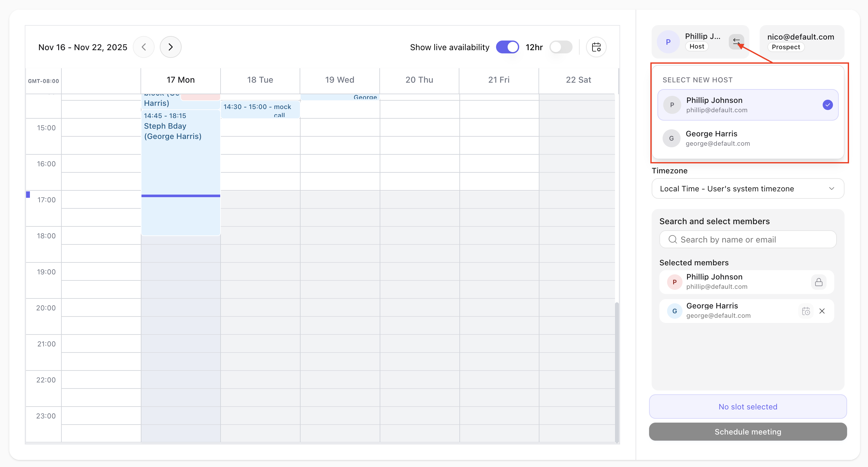Screen dimensions: 868x467
Task: Click the No slot selected button
Action: click(747, 407)
